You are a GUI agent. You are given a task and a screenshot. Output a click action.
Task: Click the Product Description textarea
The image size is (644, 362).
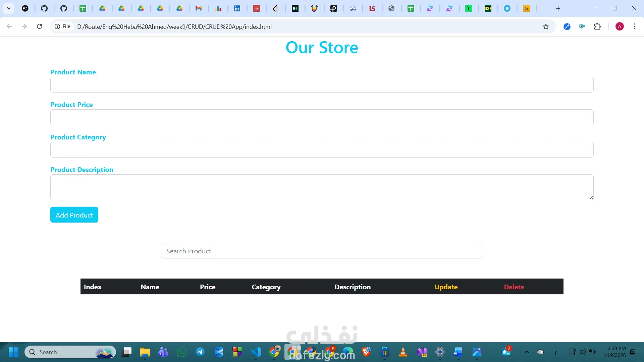tap(322, 187)
